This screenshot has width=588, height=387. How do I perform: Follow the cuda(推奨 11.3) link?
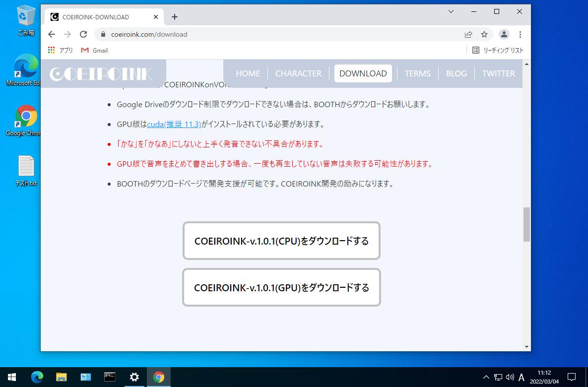[x=174, y=124]
